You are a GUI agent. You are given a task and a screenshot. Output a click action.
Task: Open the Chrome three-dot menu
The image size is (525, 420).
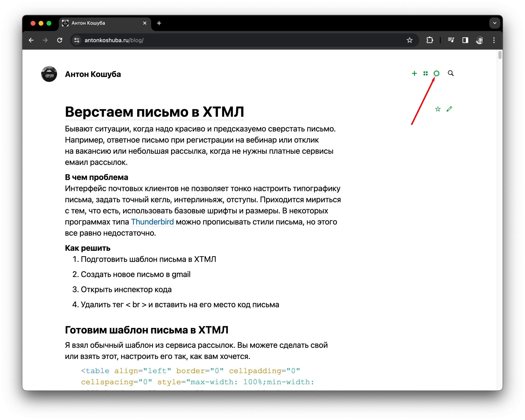coord(494,40)
